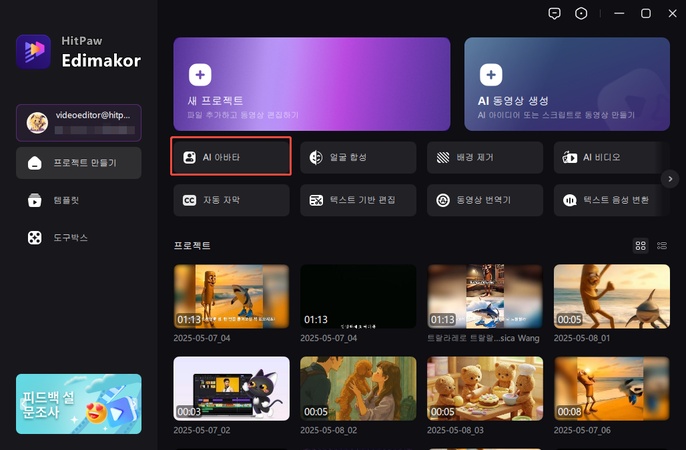Click the 2025-05-08_01 project name

tap(581, 338)
